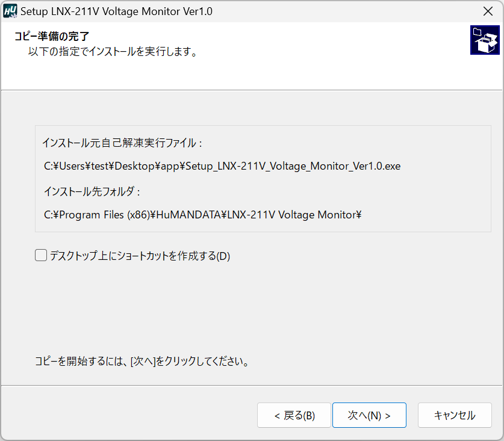
Task: Click the インストール元自己解凍実行ファイル label
Action: [x=122, y=143]
